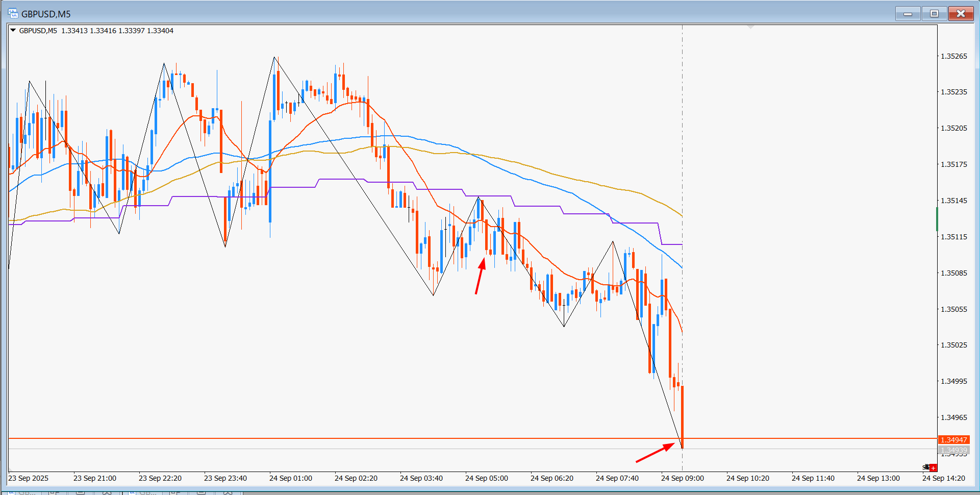Screen dimensions: 980x495
Task: Maximize the GBPUSD,M5 chart window
Action: tap(934, 14)
